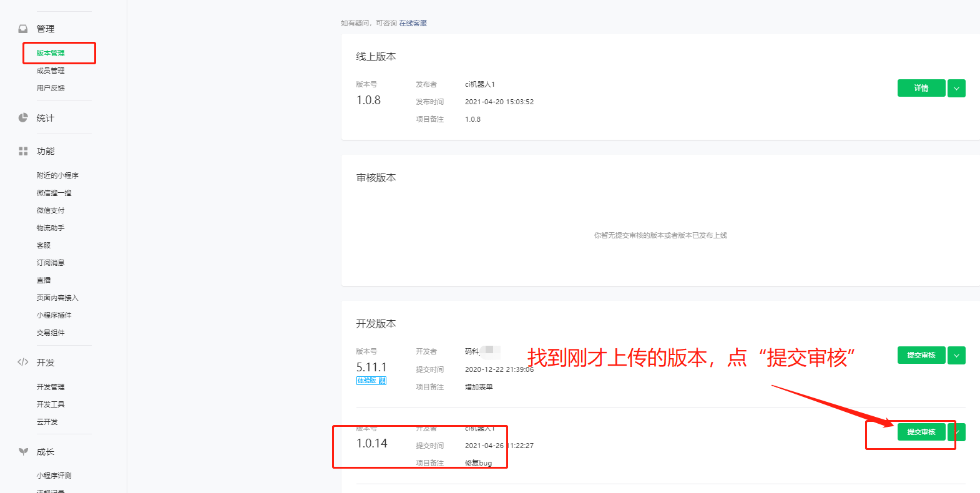Click the 统计 pie chart icon

[x=23, y=118]
